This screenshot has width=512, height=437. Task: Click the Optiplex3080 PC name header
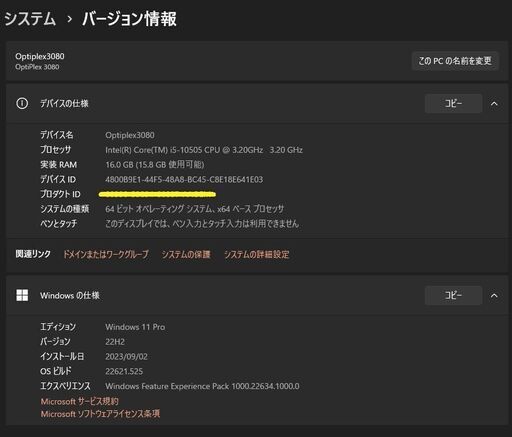click(40, 56)
